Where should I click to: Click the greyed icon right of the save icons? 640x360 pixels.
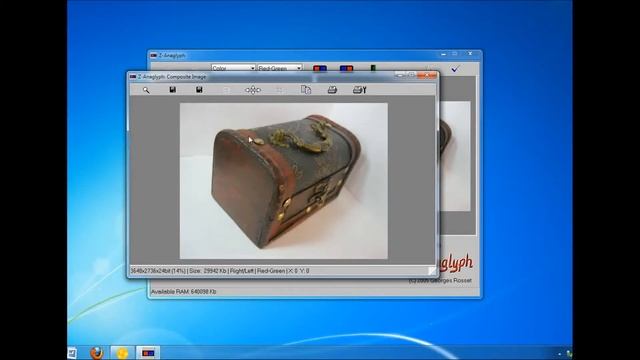pyautogui.click(x=226, y=90)
